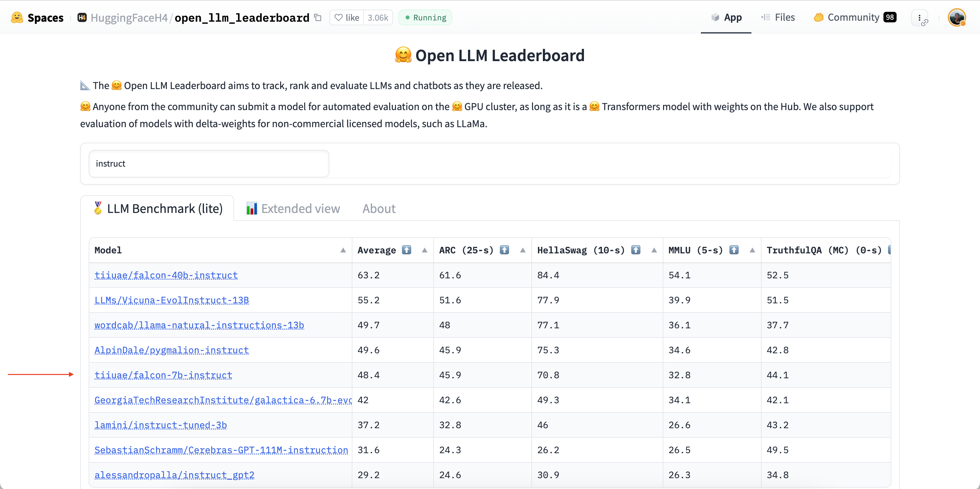Open the About tab
The width and height of the screenshot is (980, 489).
click(379, 209)
